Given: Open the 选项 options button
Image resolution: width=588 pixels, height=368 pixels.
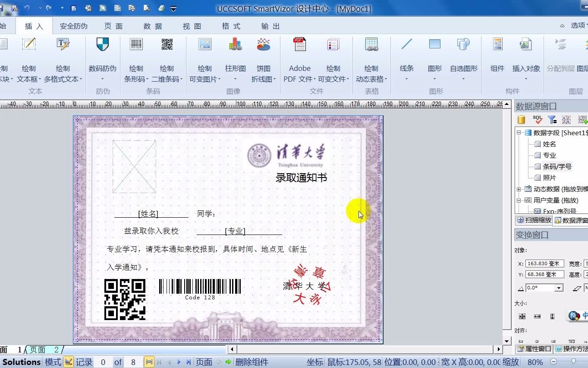Looking at the screenshot, I should 579,25.
